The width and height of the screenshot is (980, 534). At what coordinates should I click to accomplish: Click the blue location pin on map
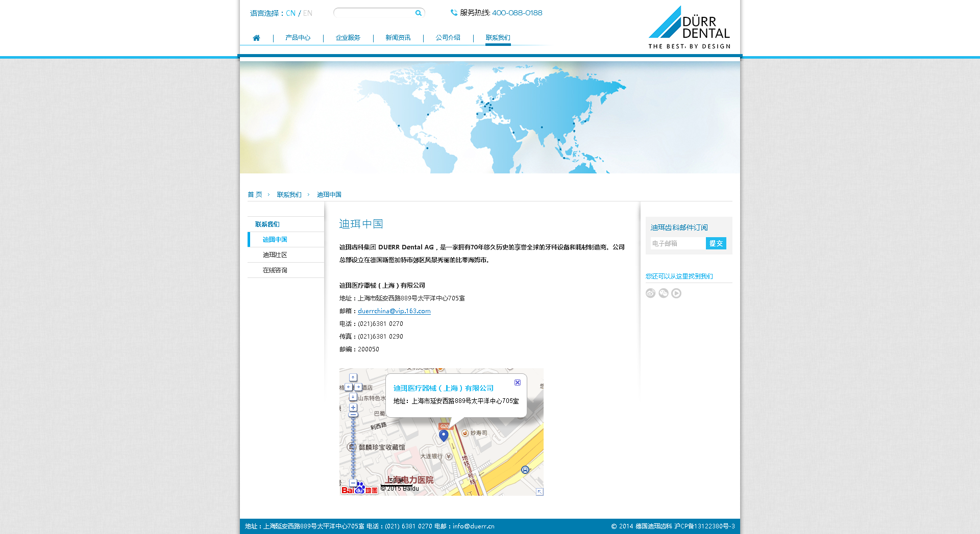[444, 435]
